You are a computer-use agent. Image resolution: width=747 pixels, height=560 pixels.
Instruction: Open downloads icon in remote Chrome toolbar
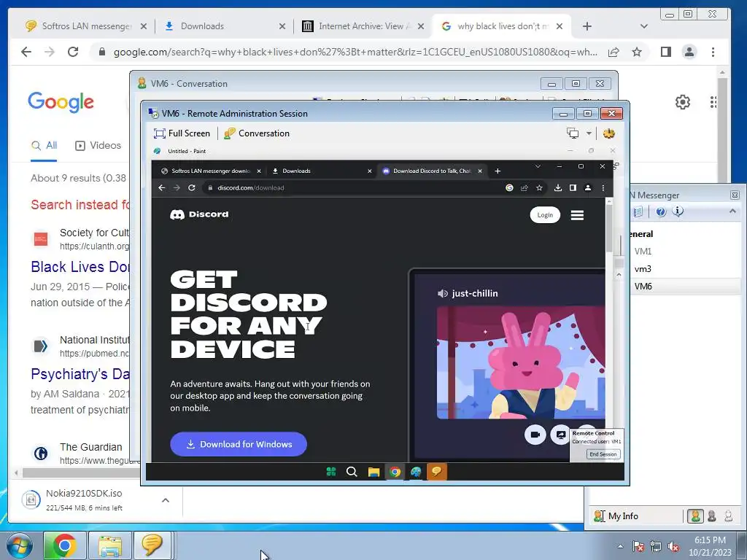[x=558, y=187]
